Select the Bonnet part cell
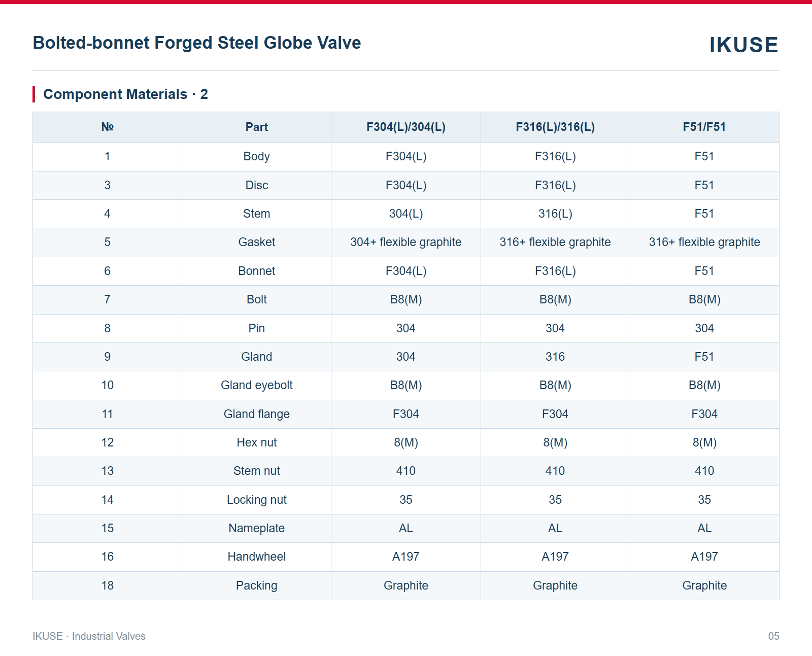 pos(257,271)
